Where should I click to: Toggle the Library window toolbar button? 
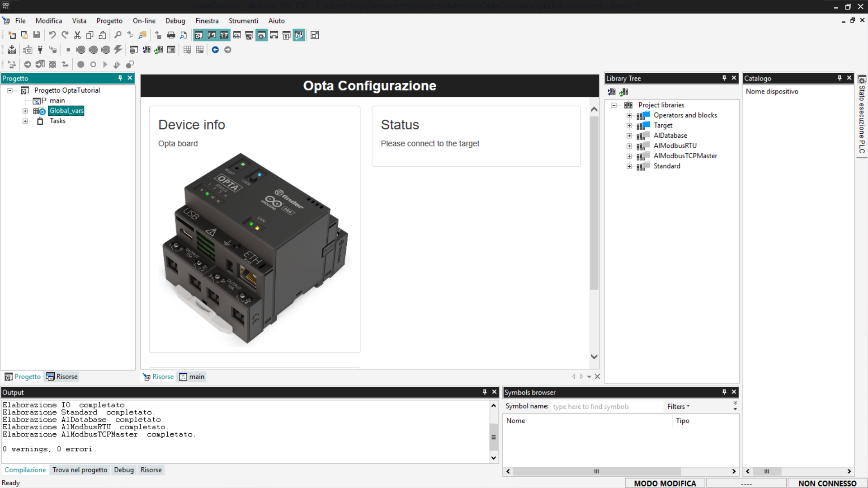pos(224,35)
